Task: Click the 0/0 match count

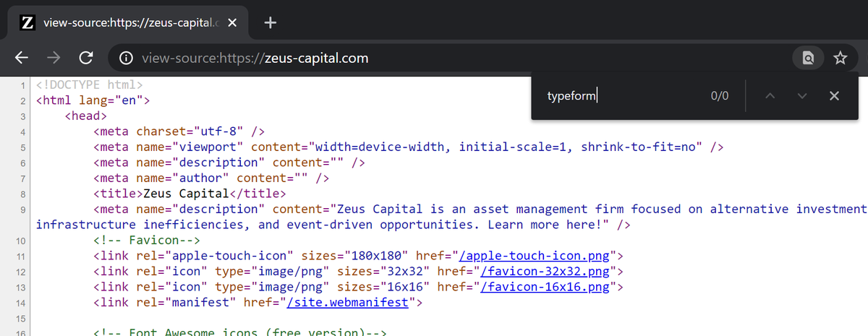Action: [x=720, y=96]
